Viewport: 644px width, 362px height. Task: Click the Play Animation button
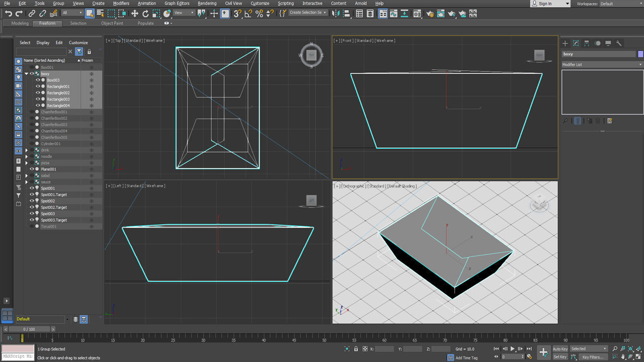click(x=513, y=348)
